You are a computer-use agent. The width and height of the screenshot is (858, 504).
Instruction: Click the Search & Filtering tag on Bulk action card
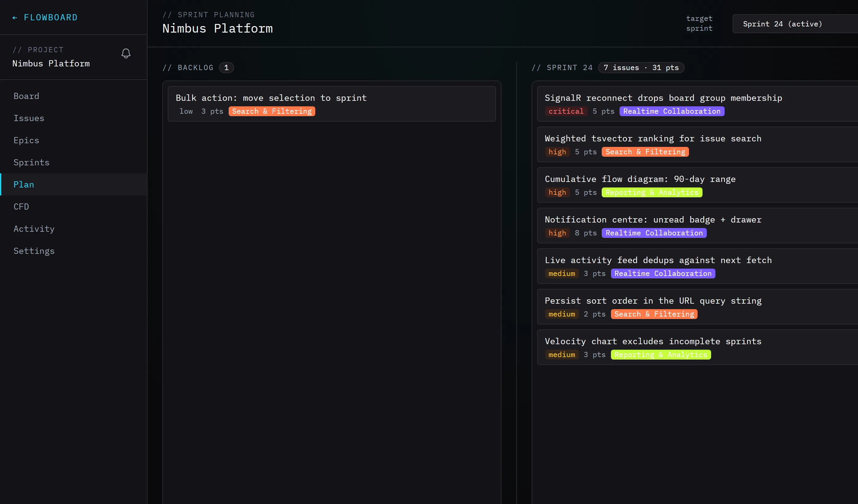click(272, 111)
